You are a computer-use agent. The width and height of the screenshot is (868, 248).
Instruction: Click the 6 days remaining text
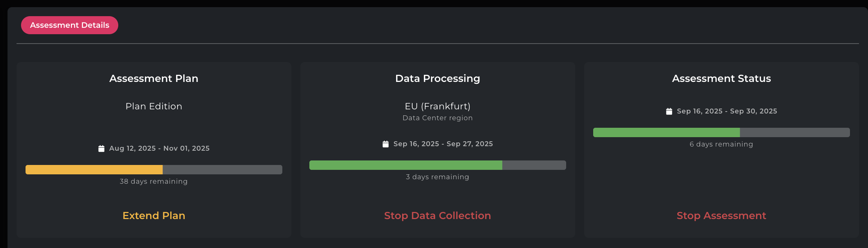coord(721,144)
